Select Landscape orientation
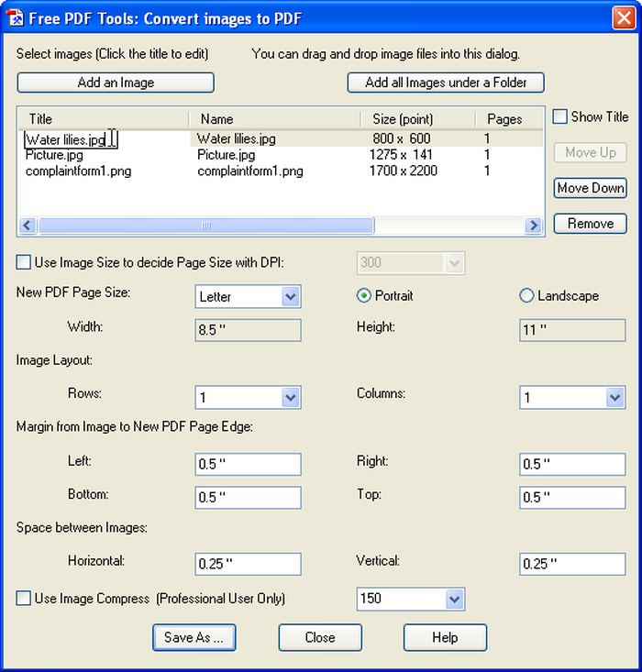This screenshot has width=642, height=672. click(526, 296)
